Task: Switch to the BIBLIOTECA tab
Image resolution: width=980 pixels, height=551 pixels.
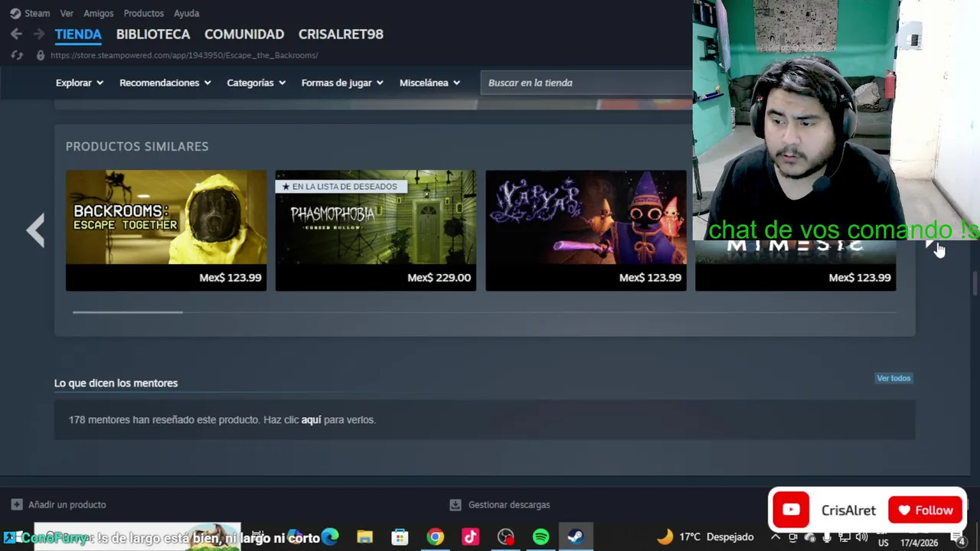Action: [153, 34]
